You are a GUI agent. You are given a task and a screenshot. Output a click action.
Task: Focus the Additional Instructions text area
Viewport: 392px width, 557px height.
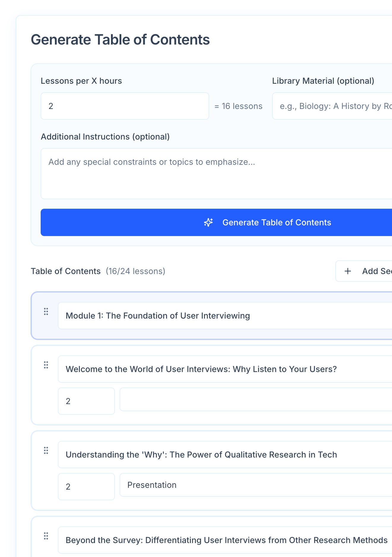[217, 174]
